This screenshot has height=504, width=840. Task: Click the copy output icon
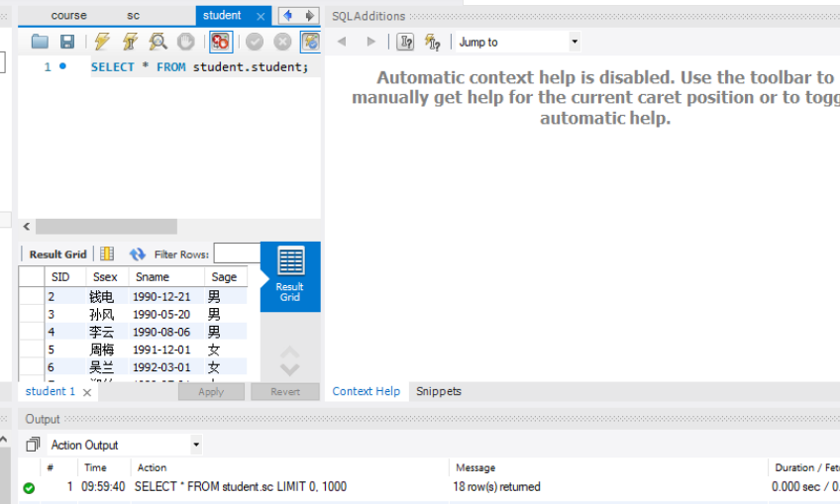[33, 445]
